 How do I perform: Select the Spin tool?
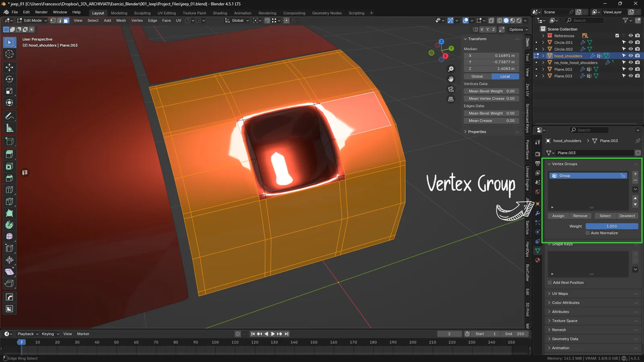tap(9, 225)
